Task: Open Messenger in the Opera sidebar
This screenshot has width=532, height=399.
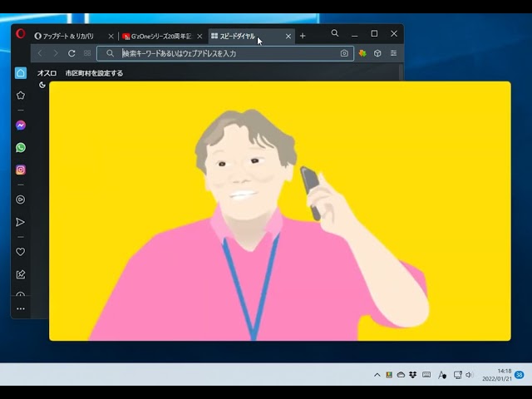Action: pos(21,126)
